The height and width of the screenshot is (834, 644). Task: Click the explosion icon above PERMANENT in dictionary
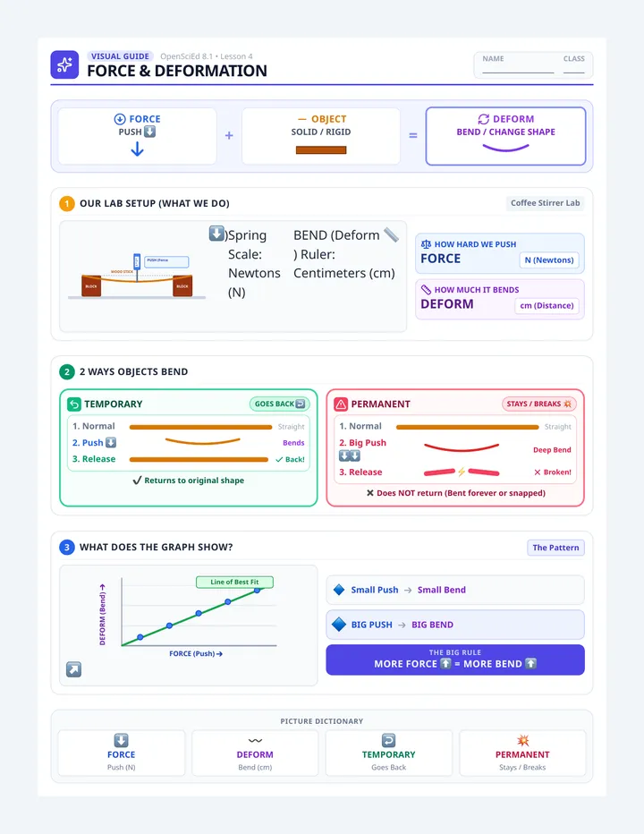(522, 740)
